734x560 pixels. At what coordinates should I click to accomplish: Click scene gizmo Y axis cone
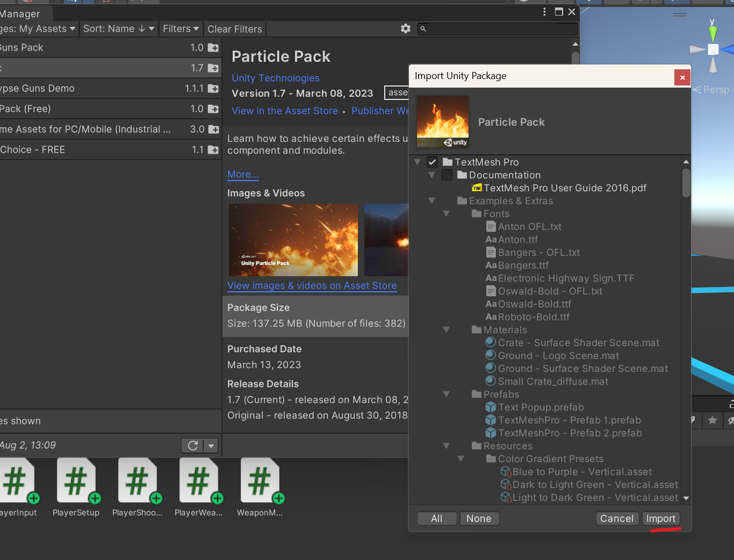[x=713, y=33]
